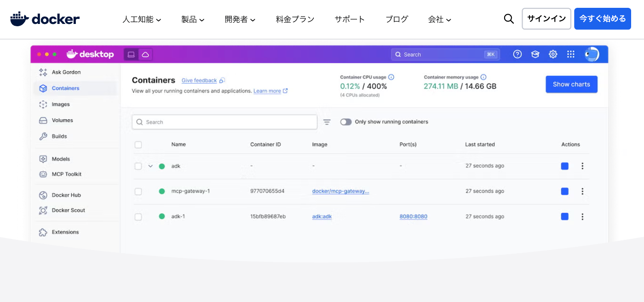Screen dimensions: 644x302
Task: Switch to cloud mode icon
Action: point(145,54)
